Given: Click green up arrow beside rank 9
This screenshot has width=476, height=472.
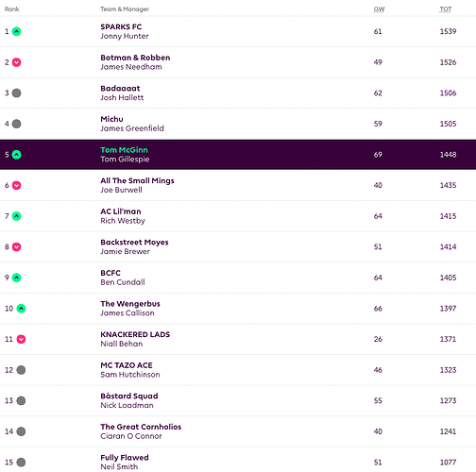Looking at the screenshot, I should [16, 278].
